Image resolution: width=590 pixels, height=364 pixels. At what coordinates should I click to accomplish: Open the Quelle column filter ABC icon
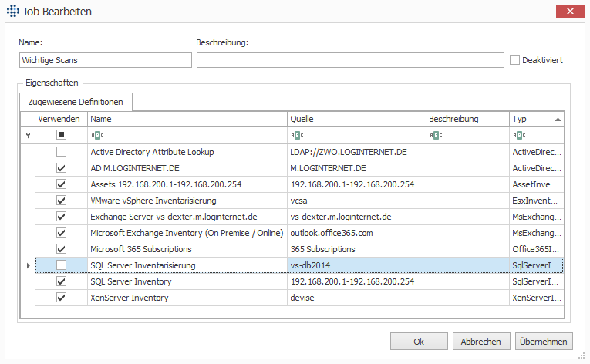(x=297, y=135)
